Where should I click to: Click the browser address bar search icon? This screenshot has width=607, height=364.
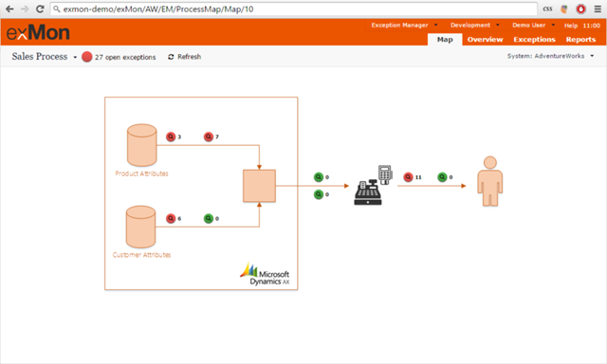pos(57,9)
